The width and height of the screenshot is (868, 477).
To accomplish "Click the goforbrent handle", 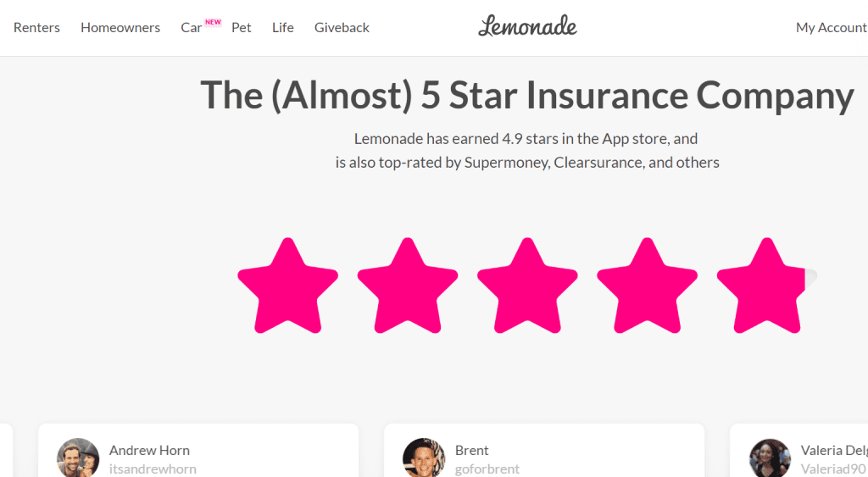I will pos(487,469).
